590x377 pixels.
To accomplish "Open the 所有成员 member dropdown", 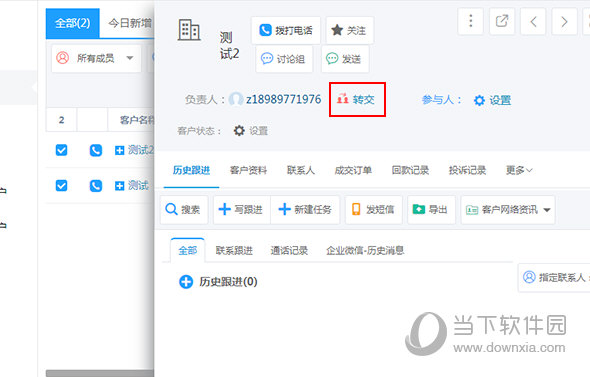I will [x=96, y=58].
